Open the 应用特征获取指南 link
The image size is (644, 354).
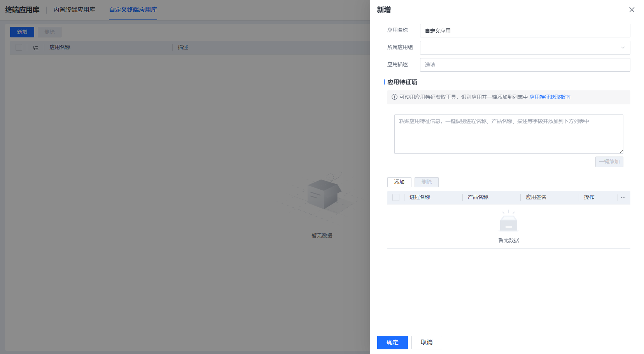(549, 97)
